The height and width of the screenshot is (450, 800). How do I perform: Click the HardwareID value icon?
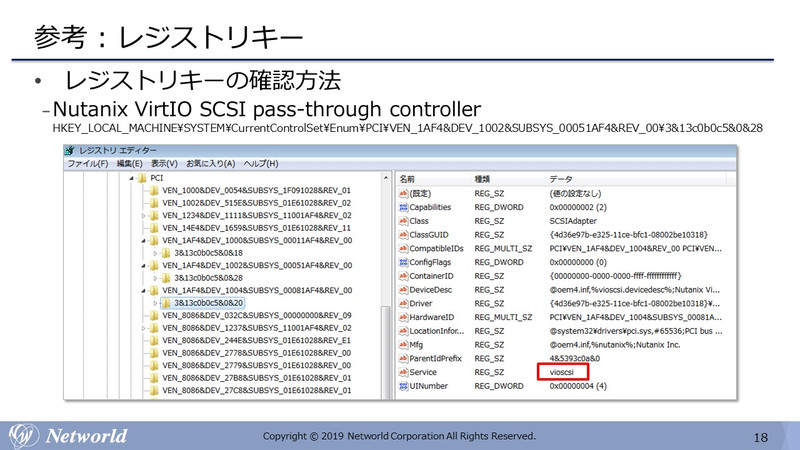pos(403,317)
